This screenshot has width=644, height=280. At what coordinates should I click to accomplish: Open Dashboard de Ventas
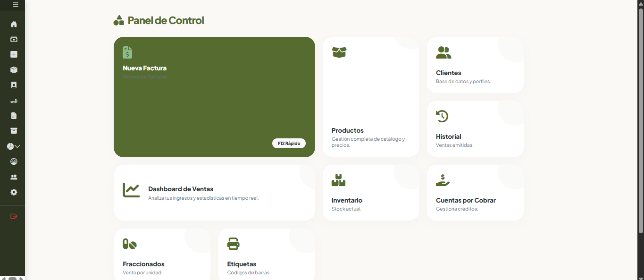click(214, 193)
